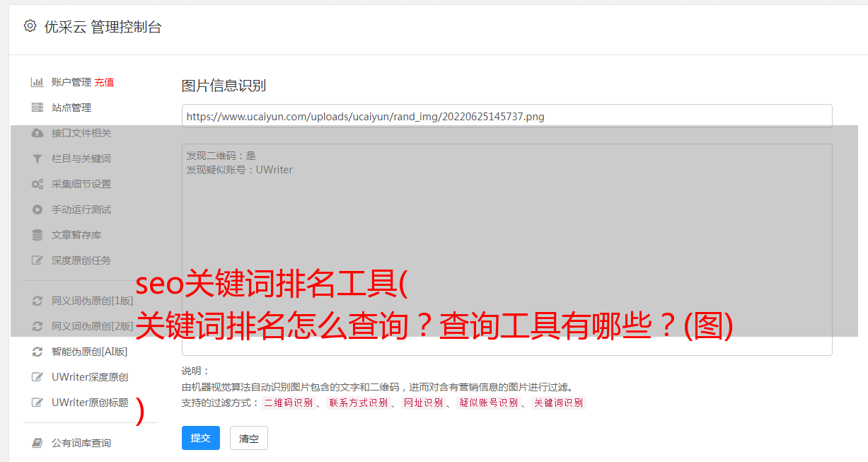Open 深度原创任务 menu item

click(x=81, y=260)
